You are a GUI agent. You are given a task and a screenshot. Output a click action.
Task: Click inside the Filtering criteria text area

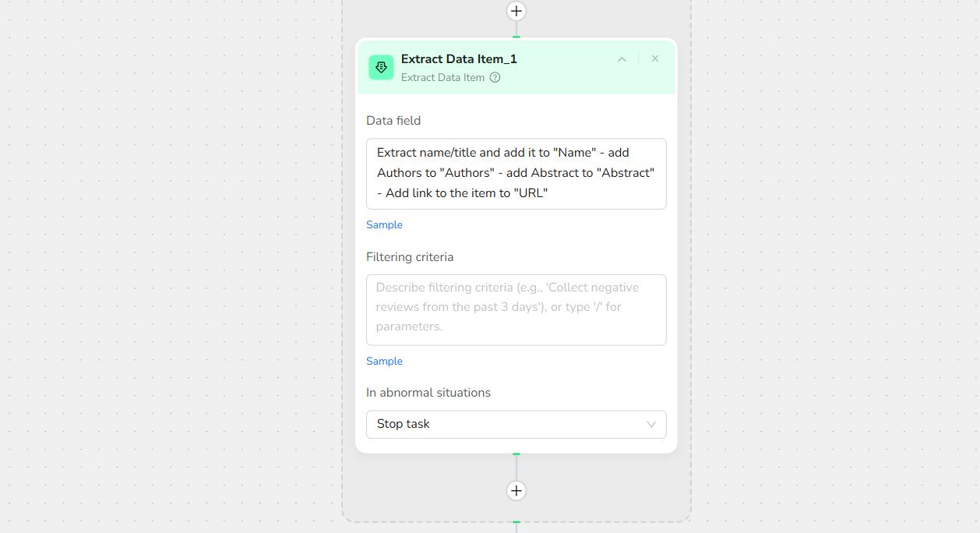516,309
